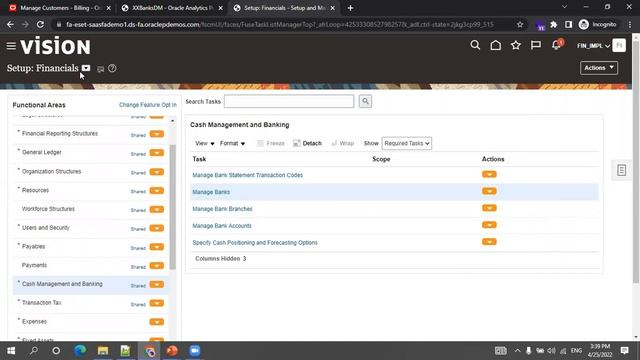Switch to Manage Customers Billing tab
This screenshot has height=360, width=640.
[59, 8]
